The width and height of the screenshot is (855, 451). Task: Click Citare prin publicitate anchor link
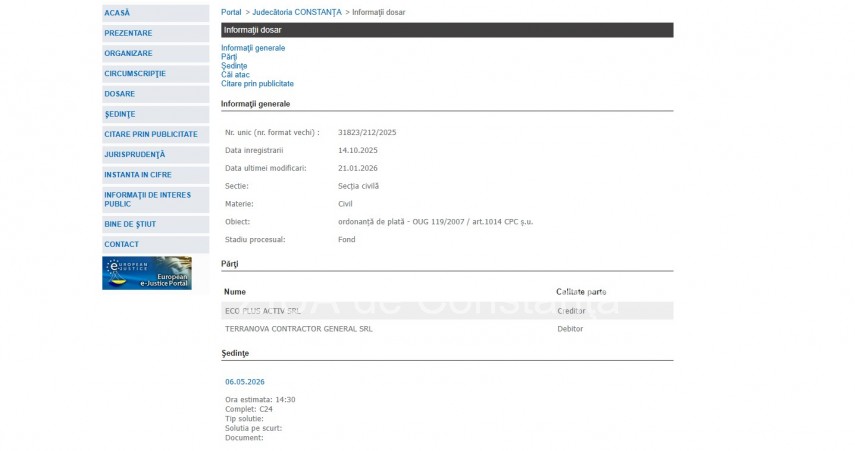(257, 84)
